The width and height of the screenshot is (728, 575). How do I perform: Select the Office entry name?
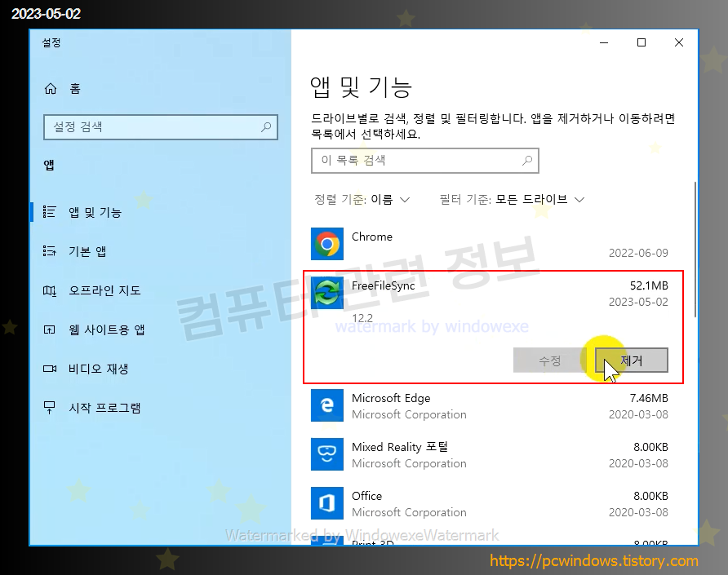pyautogui.click(x=366, y=496)
